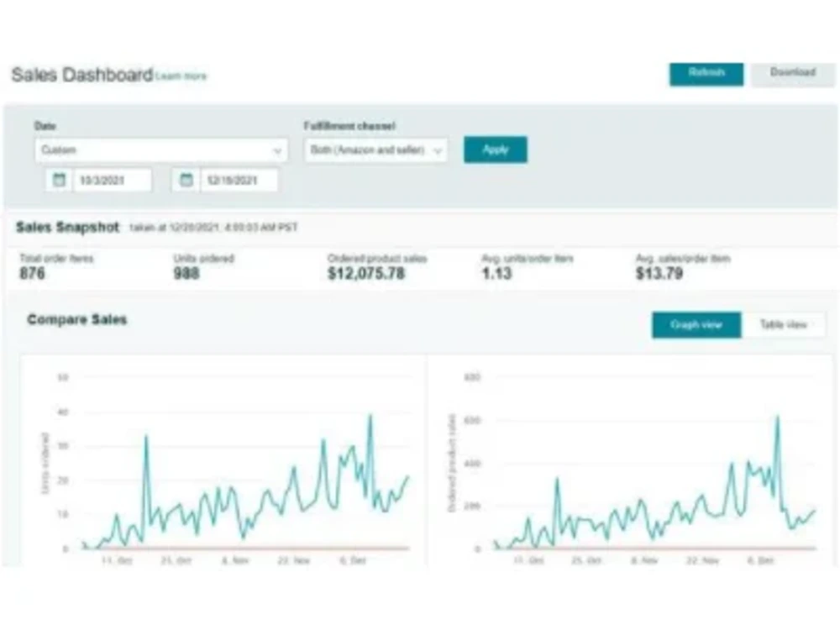Click the Sales Dashboard title
The height and width of the screenshot is (630, 840).
(82, 75)
